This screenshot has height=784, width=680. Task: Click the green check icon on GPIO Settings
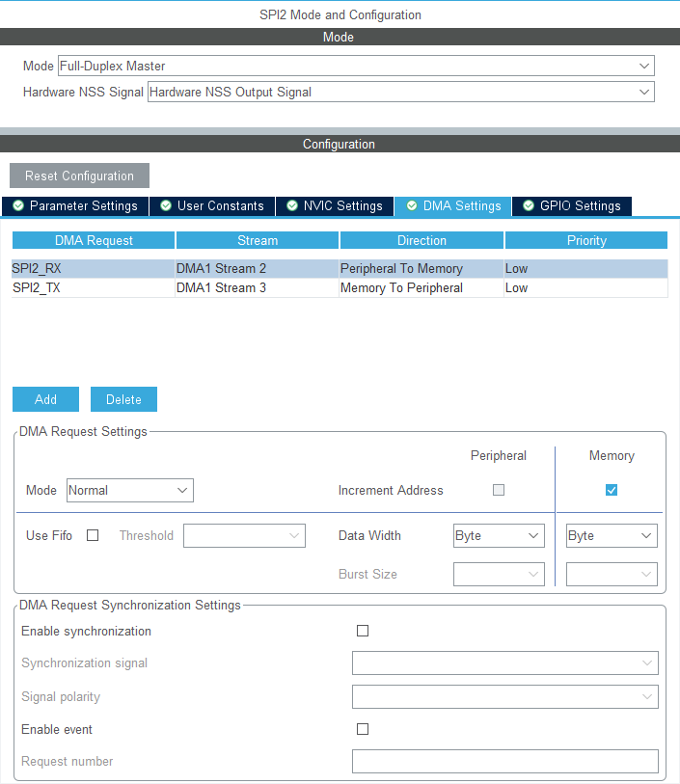[x=529, y=206]
